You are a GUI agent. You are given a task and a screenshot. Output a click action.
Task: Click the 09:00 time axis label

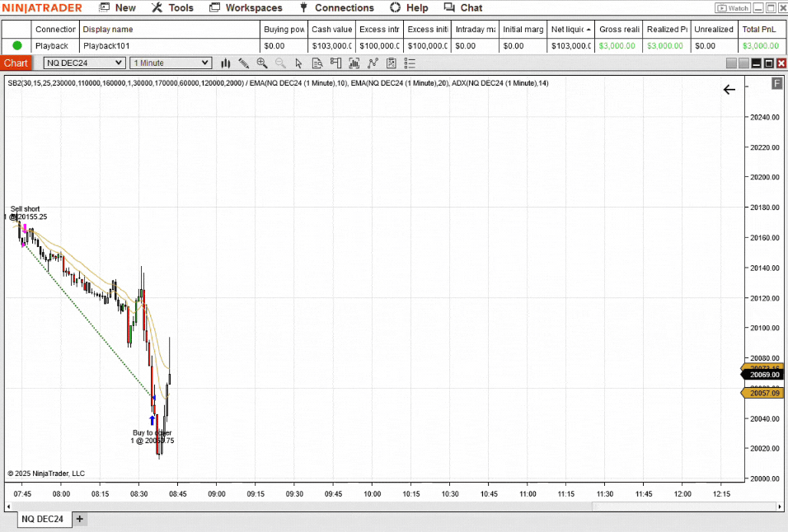[217, 494]
